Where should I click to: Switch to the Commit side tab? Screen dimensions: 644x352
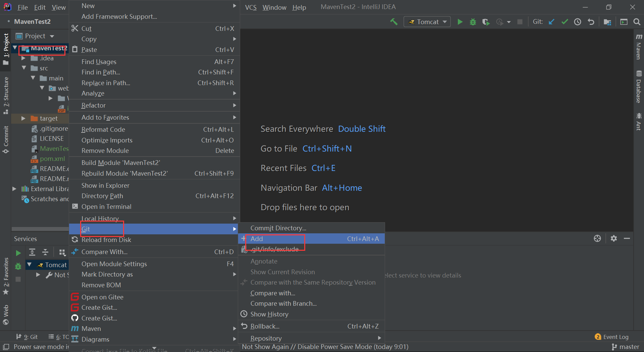coord(6,140)
